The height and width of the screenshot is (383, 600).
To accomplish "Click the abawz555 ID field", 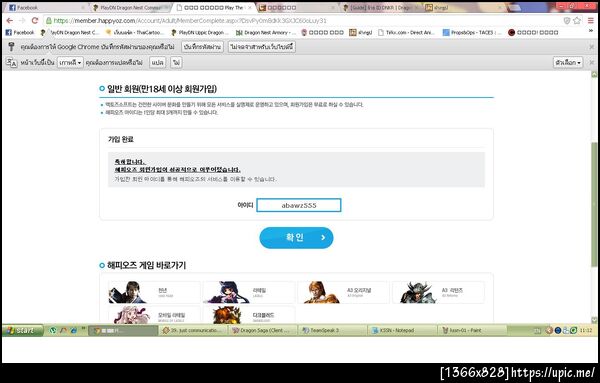I will click(x=298, y=205).
